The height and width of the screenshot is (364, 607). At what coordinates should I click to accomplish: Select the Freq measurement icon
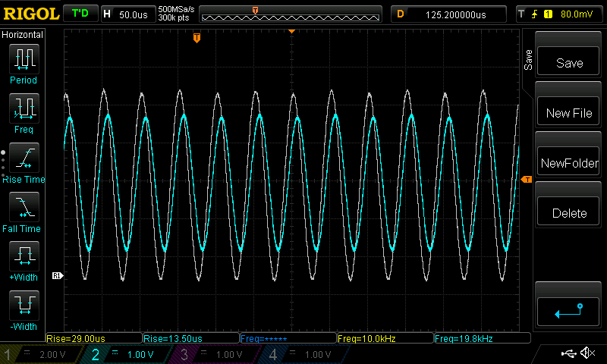24,108
